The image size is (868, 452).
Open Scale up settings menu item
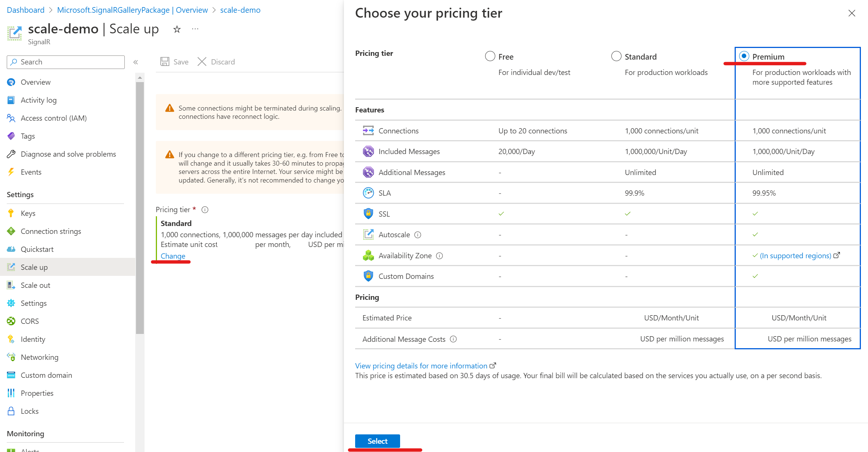tap(34, 267)
